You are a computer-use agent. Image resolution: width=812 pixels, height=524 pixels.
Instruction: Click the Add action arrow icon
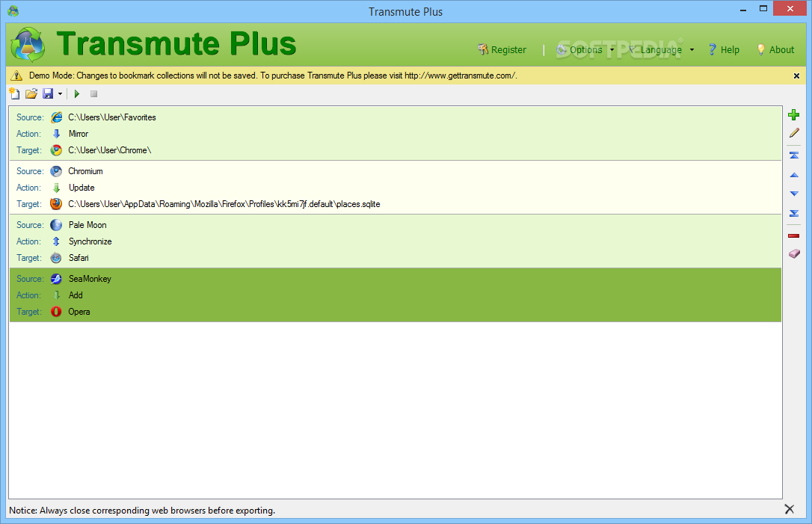point(56,295)
